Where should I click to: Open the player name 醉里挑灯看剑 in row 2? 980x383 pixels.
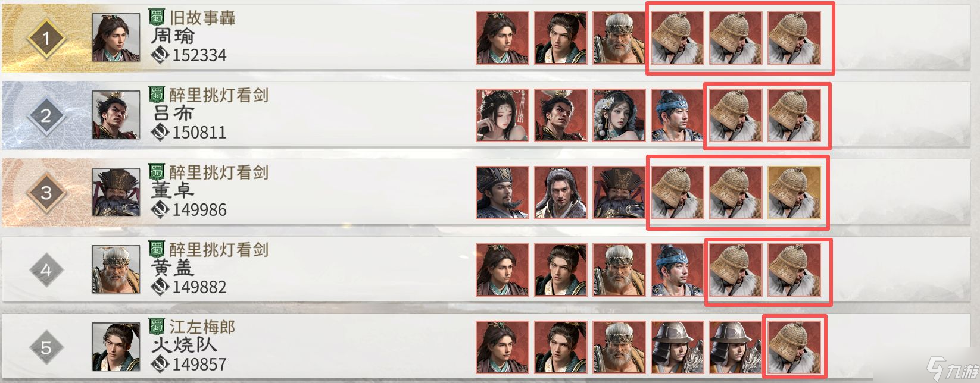pos(219,95)
